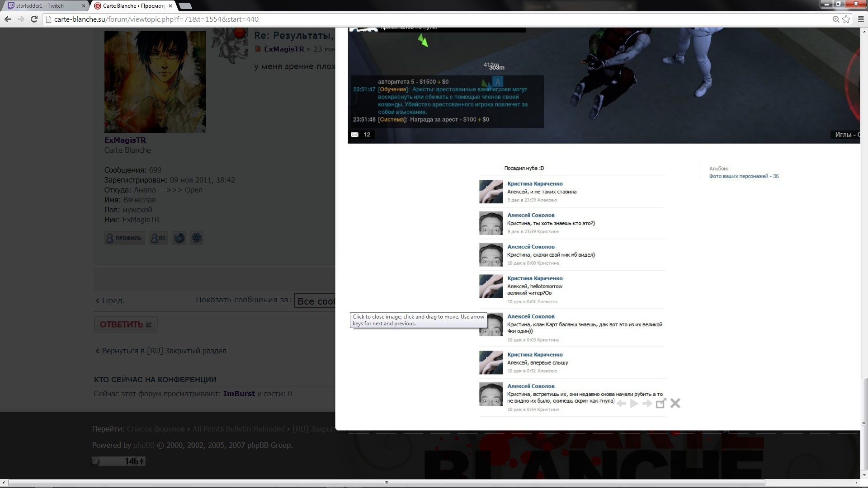Open ImBurst user profile link
The image size is (868, 488).
[239, 394]
